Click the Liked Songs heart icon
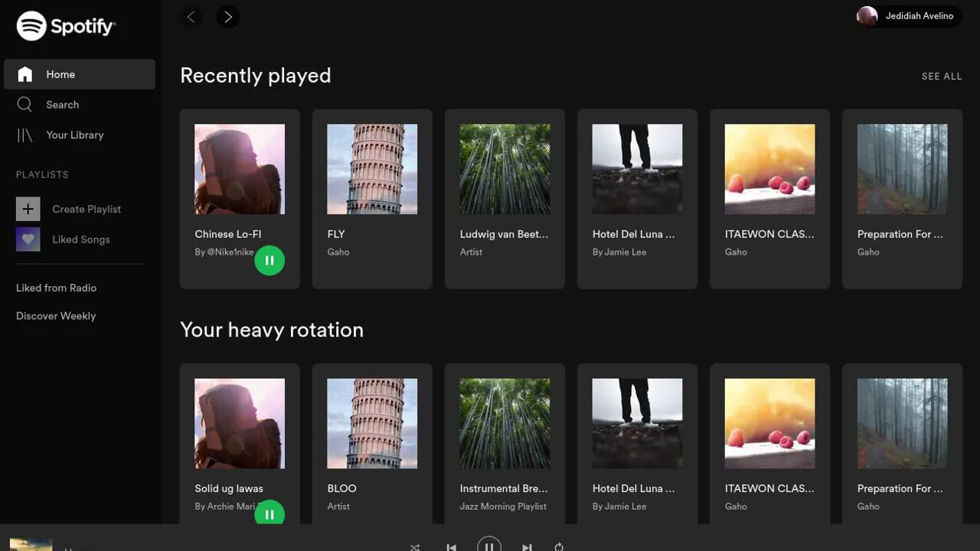 click(28, 240)
